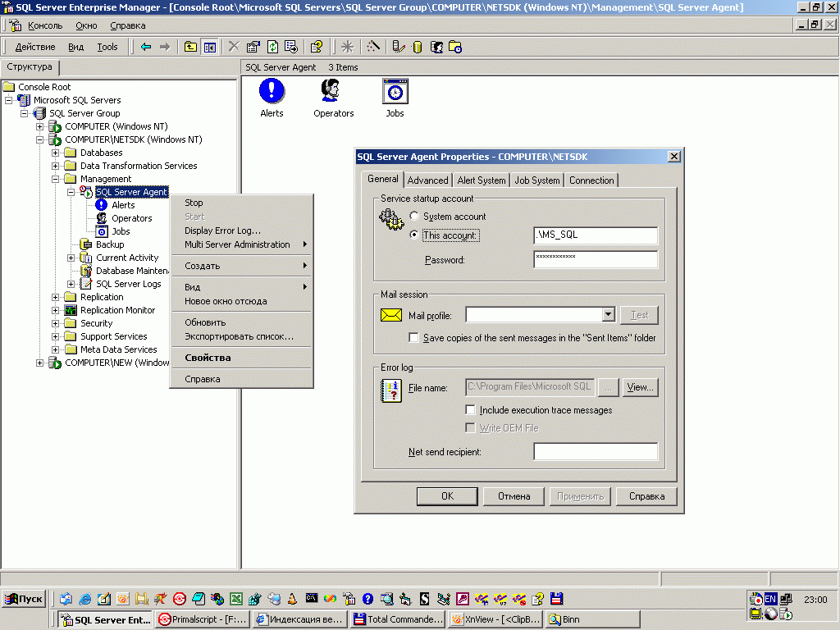The height and width of the screenshot is (630, 840).
Task: Click the Up one level folder icon
Action: (190, 47)
